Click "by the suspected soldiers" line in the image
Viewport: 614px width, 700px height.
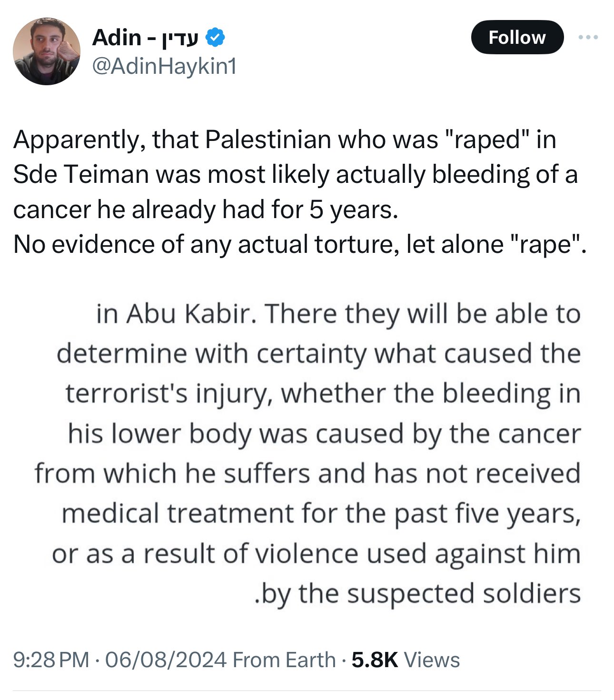pos(418,594)
